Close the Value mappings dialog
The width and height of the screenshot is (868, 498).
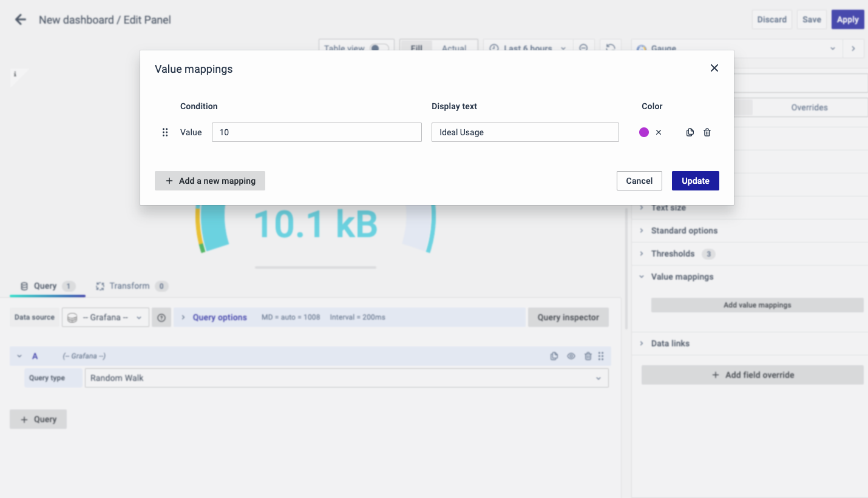714,68
